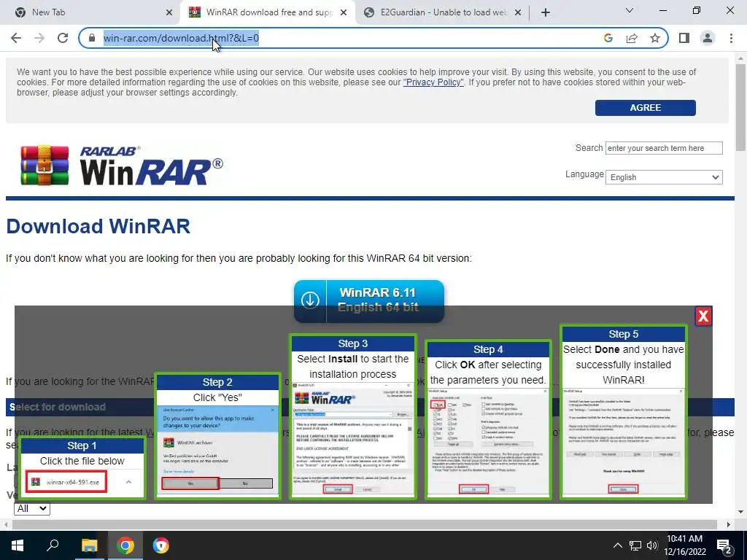The width and height of the screenshot is (747, 560).
Task: Reload the WinRAR download page
Action: (x=63, y=38)
